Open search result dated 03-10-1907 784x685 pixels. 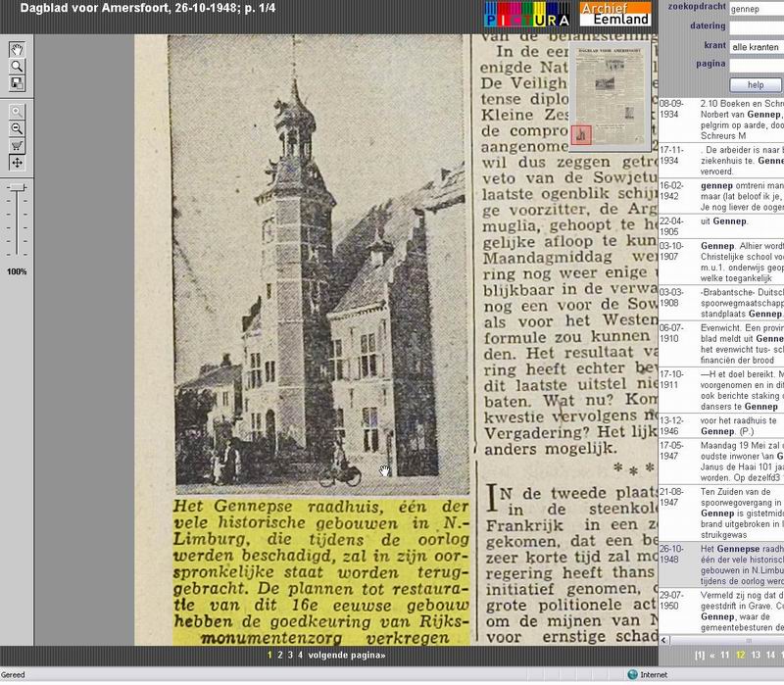[721, 262]
